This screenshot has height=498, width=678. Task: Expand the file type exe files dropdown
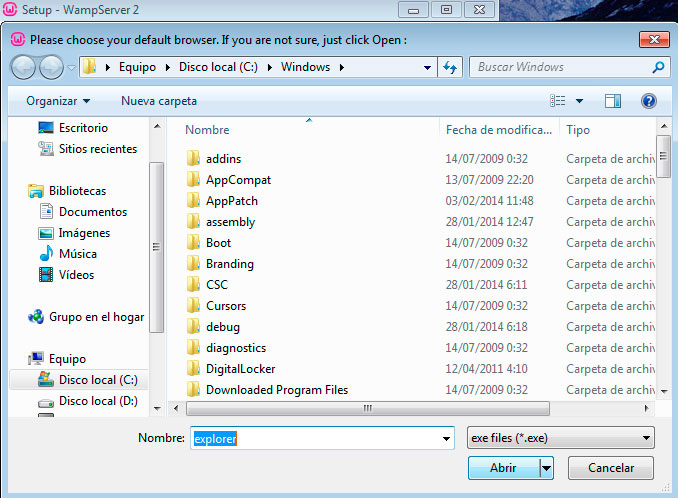647,438
